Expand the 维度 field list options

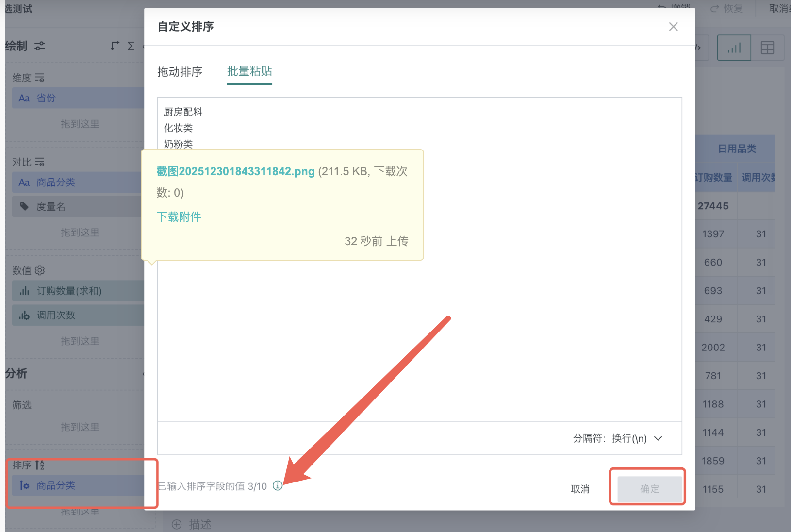40,77
